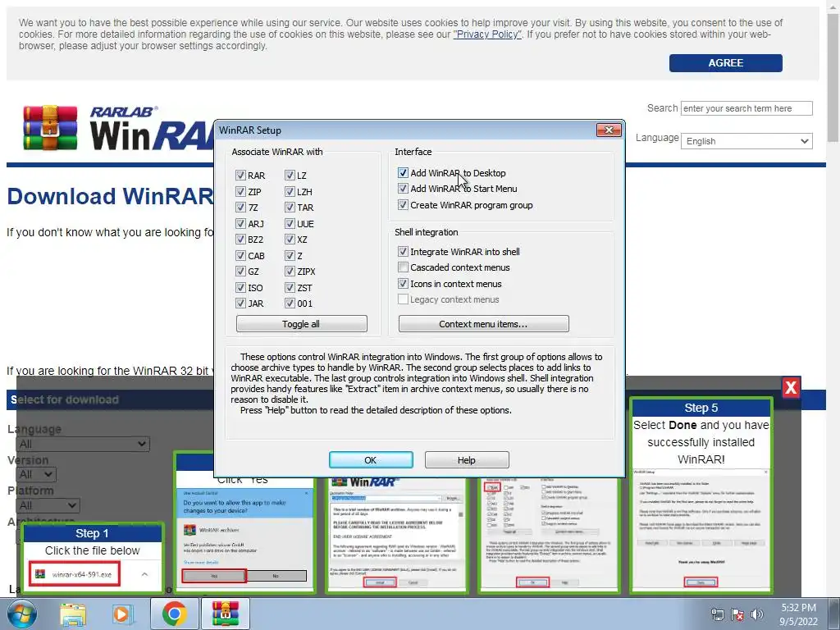The image size is (840, 630).
Task: Uncheck the LZH file association
Action: [x=290, y=191]
